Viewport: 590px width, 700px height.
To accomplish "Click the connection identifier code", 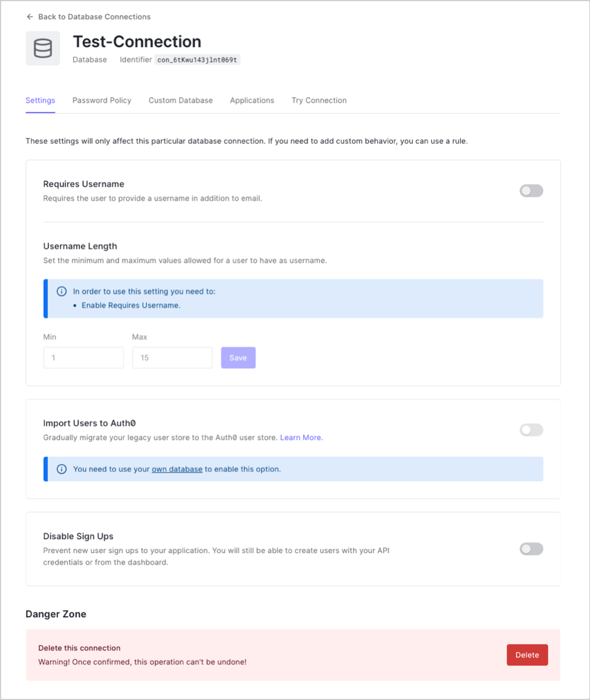I will tap(197, 60).
